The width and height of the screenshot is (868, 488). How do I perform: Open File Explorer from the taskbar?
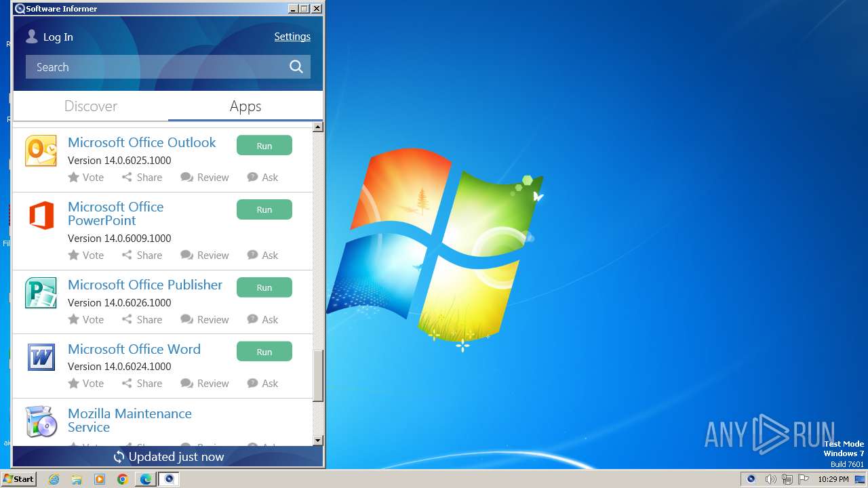click(x=77, y=479)
